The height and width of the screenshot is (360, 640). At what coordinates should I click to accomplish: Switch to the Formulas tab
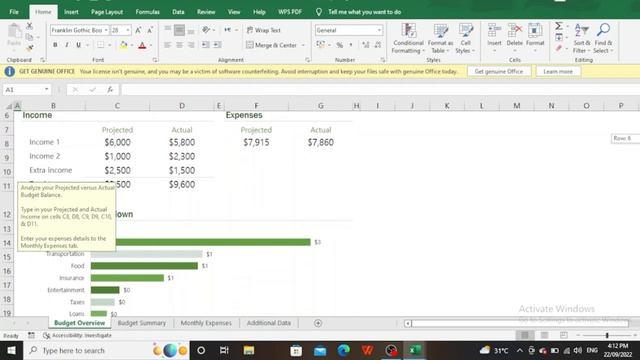click(x=148, y=12)
